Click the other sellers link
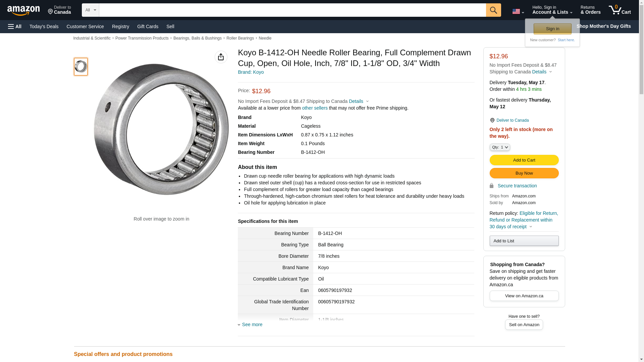Viewport: 644px width, 362px height. click(315, 108)
